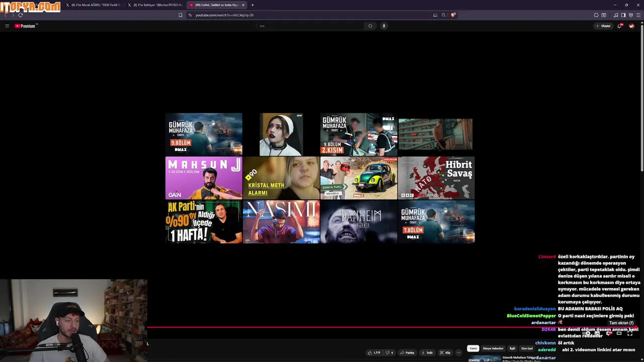Click the browser address bar URL
Image resolution: width=644 pixels, height=362 pixels.
tap(224, 15)
